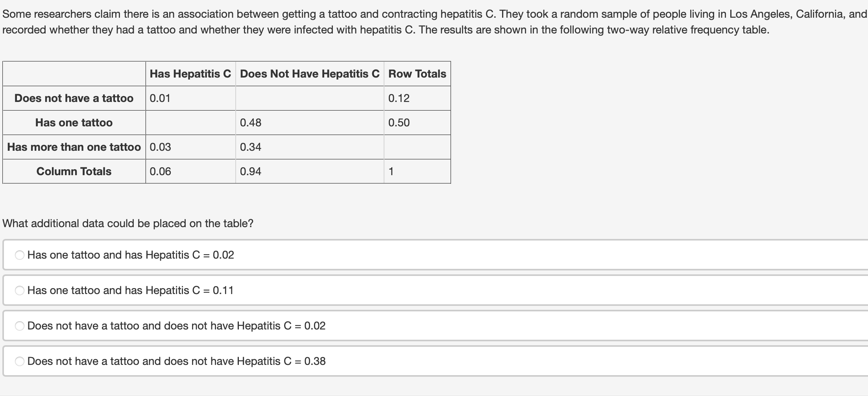This screenshot has height=396, width=868.
Task: Click the 0.94 column total cell
Action: pos(251,172)
